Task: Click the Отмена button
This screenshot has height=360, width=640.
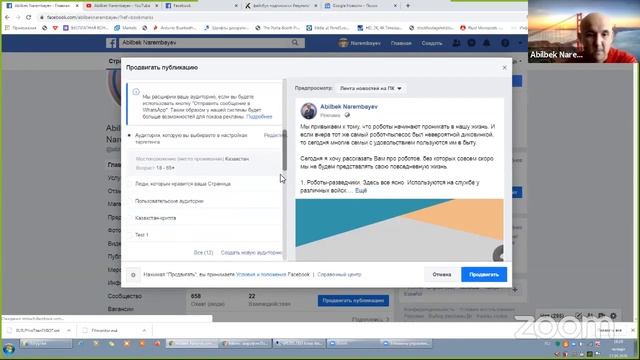Action: tap(442, 275)
